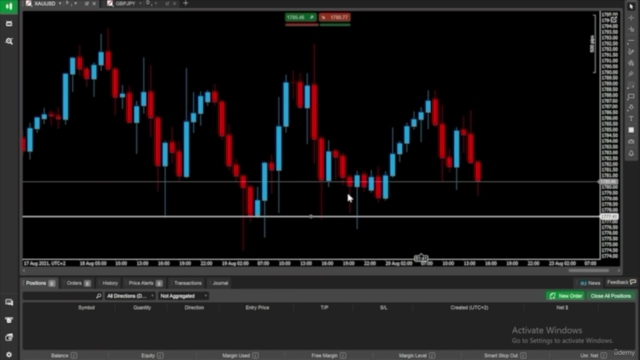The image size is (640, 360).
Task: Select the Fibonacci drawing tool
Action: click(x=631, y=63)
